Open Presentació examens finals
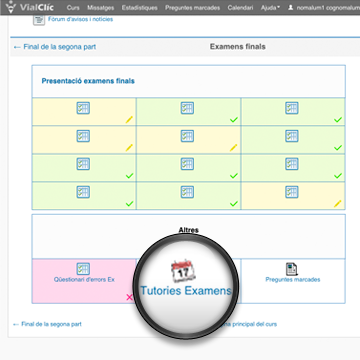This screenshot has height=360, width=360. tap(88, 81)
